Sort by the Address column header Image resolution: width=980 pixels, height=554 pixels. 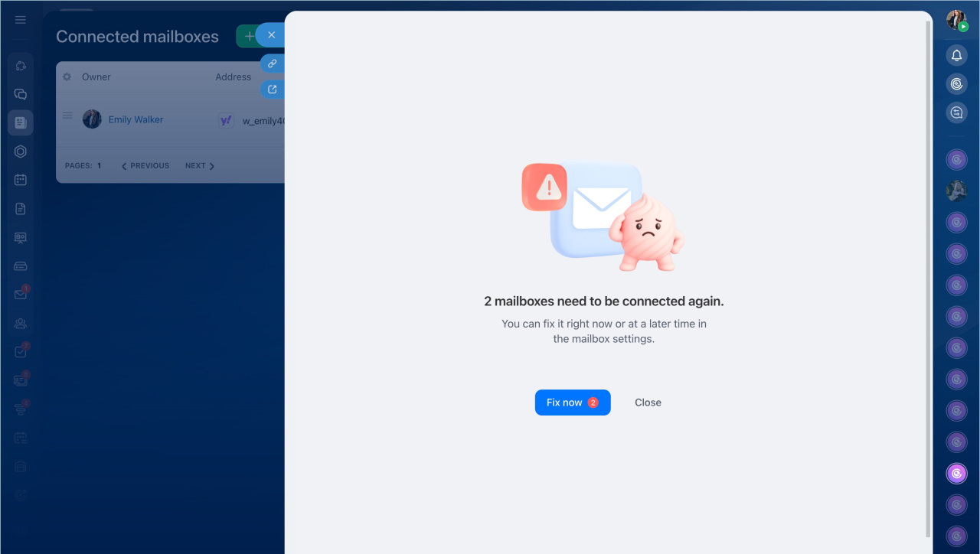[233, 77]
